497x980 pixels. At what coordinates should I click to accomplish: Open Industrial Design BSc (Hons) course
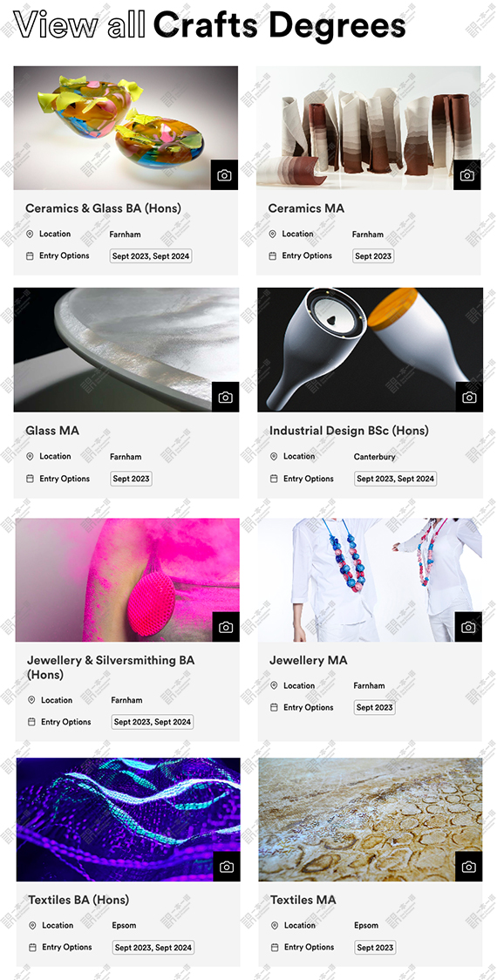[x=349, y=431]
